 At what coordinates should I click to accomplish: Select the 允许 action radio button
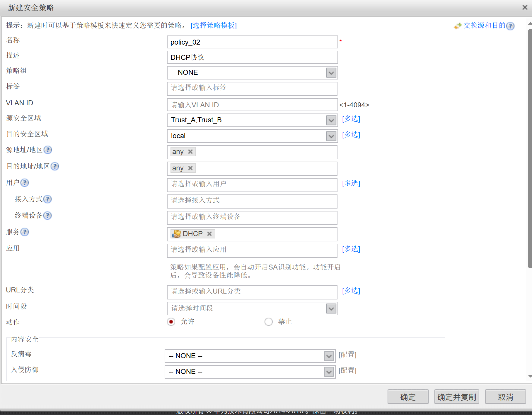click(x=171, y=322)
